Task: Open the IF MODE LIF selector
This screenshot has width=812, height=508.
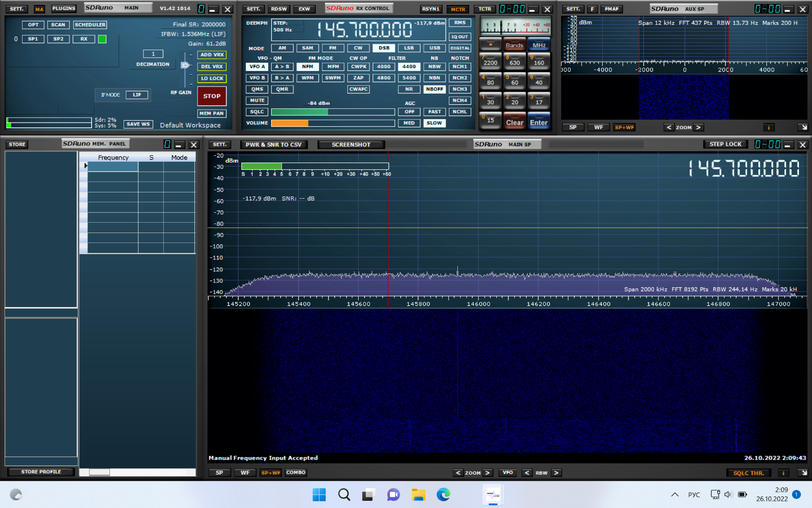Action: pyautogui.click(x=137, y=95)
